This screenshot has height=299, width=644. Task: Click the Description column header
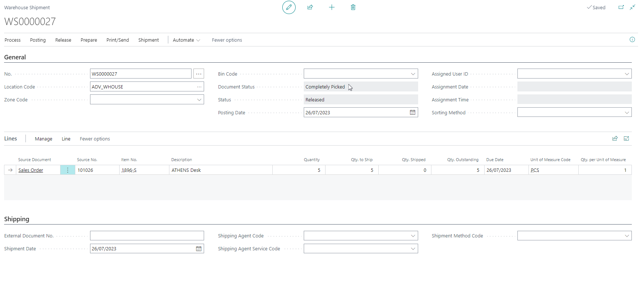pos(182,160)
